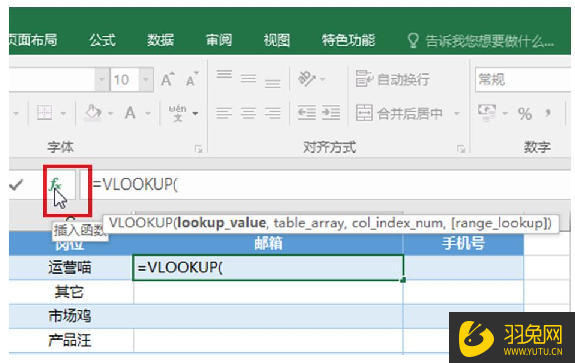Click the phonetic guide wén icon
The height and width of the screenshot is (363, 575).
(x=177, y=113)
